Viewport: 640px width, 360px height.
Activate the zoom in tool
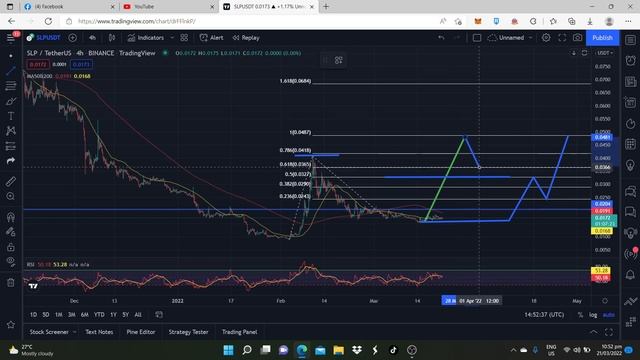click(x=11, y=196)
